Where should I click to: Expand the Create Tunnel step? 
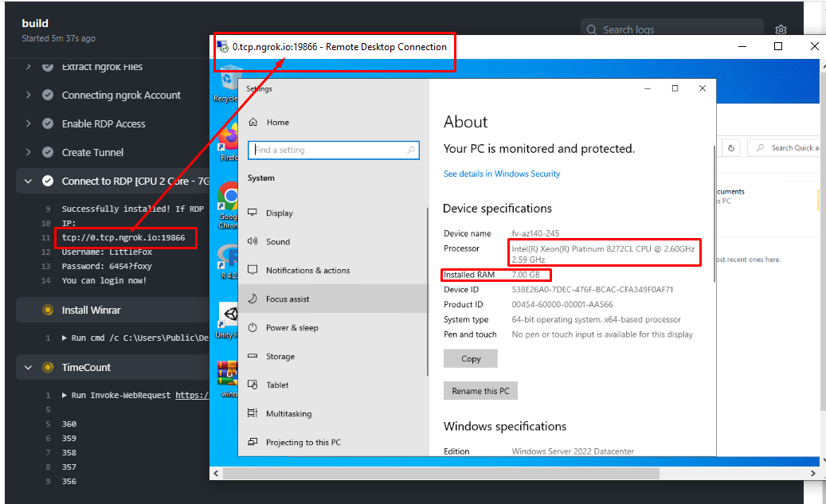point(29,152)
